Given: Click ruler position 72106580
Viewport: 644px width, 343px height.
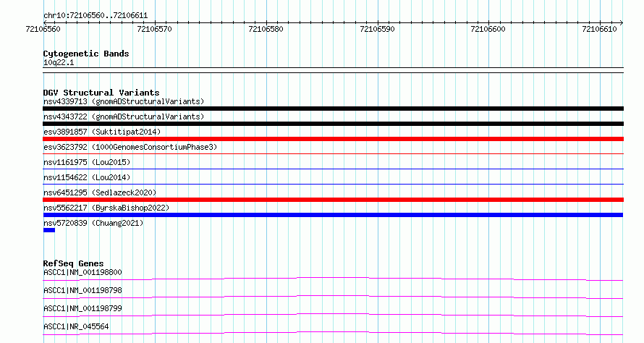Looking at the screenshot, I should [x=266, y=29].
